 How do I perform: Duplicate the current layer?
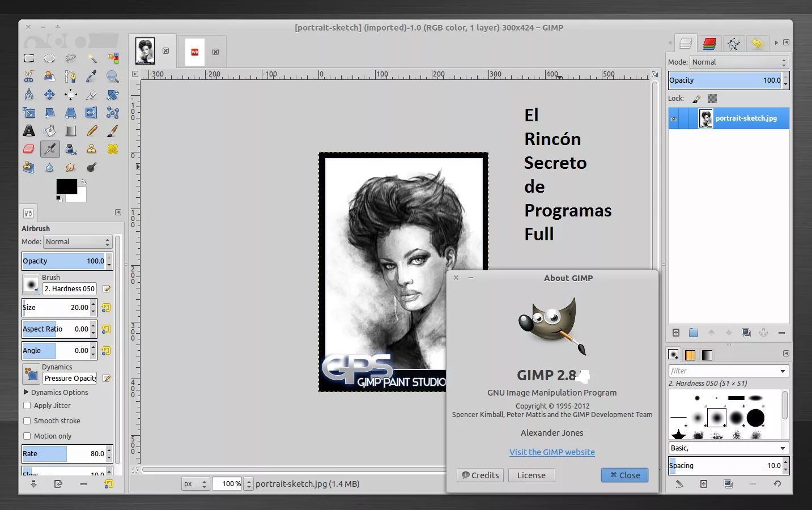[746, 333]
